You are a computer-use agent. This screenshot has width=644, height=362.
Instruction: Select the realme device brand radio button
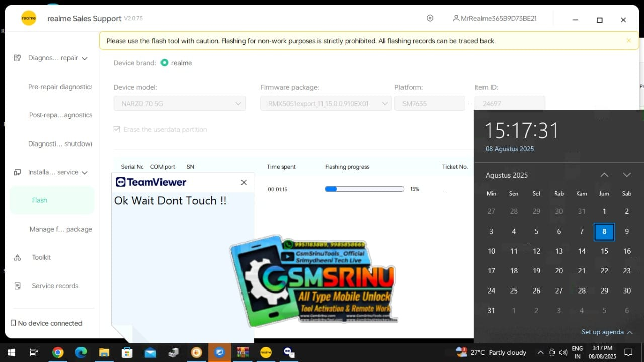click(165, 63)
